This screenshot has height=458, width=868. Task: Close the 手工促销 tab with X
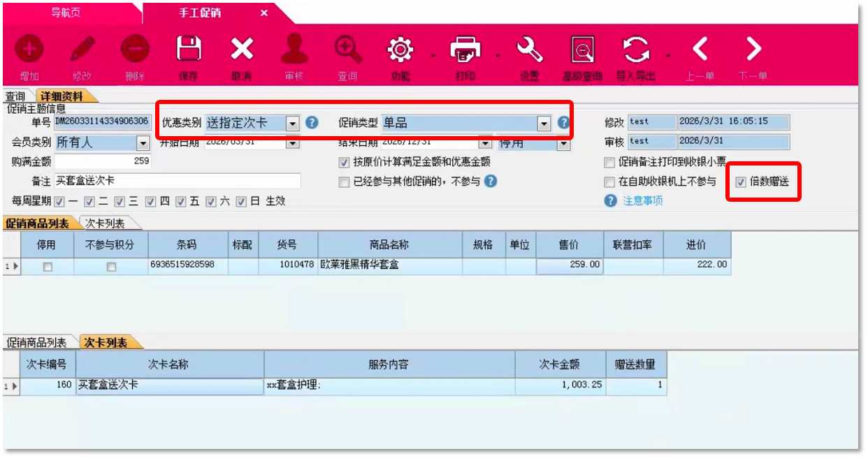click(x=264, y=13)
